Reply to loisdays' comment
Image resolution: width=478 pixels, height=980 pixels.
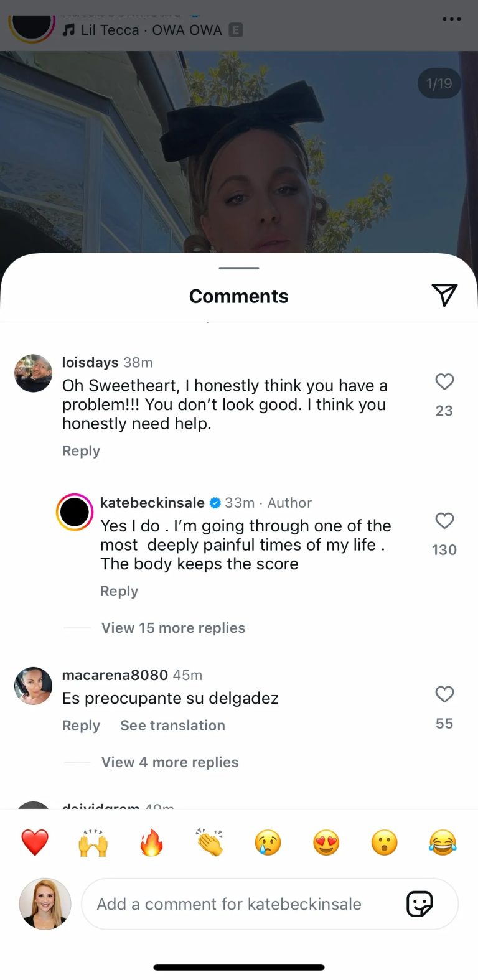tap(81, 450)
